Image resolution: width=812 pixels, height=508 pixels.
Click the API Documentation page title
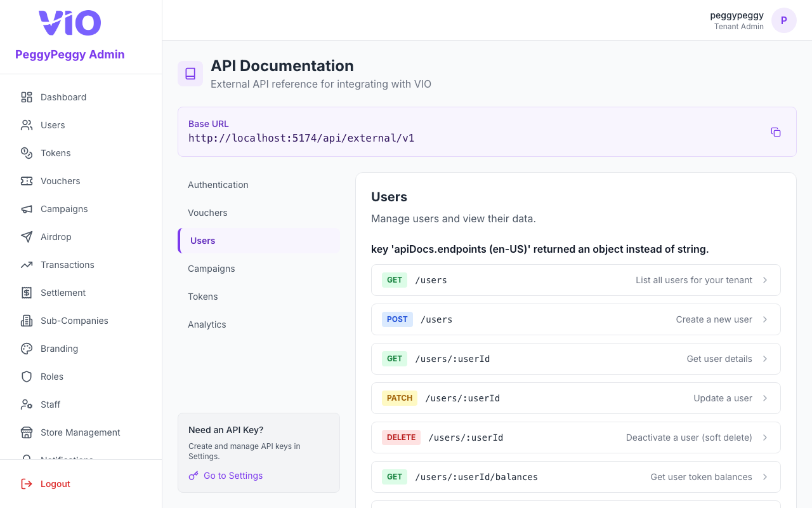pos(282,66)
